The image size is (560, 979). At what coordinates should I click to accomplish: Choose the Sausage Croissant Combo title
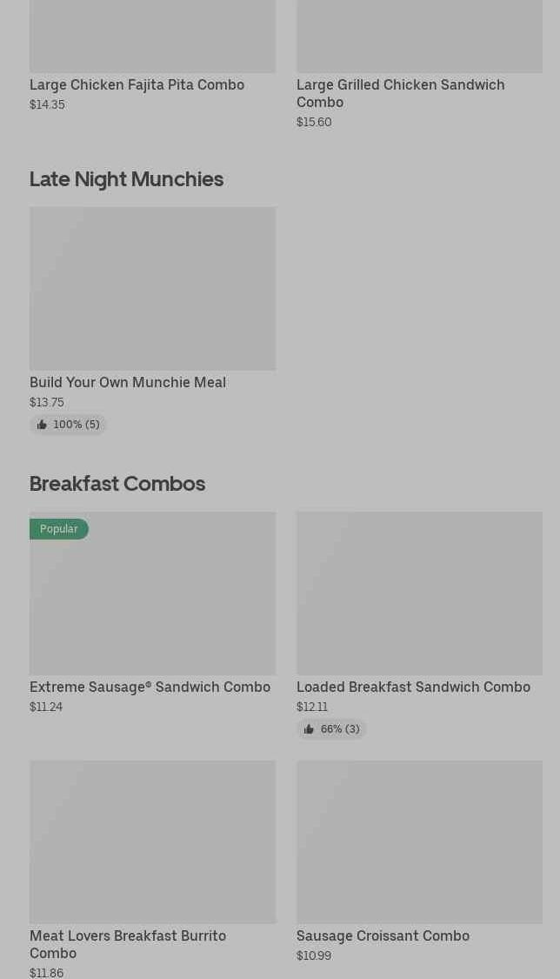[x=383, y=935]
